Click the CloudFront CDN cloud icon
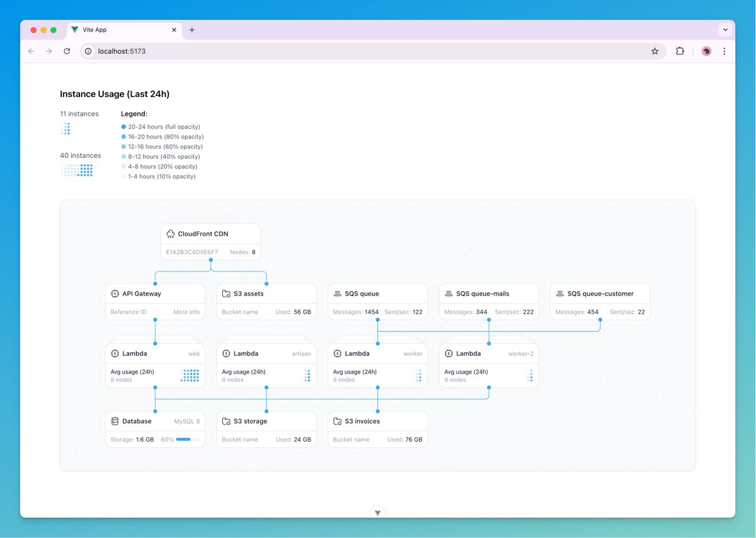756x538 pixels. [170, 234]
